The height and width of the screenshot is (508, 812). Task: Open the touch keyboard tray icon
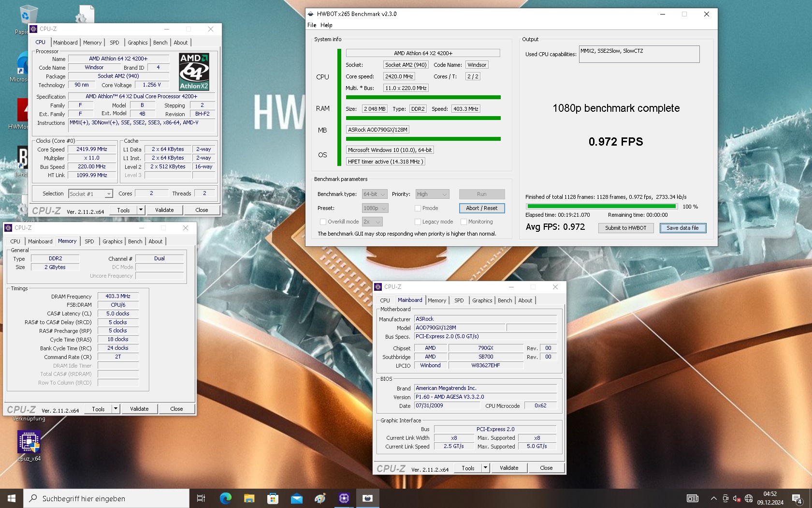click(x=692, y=498)
